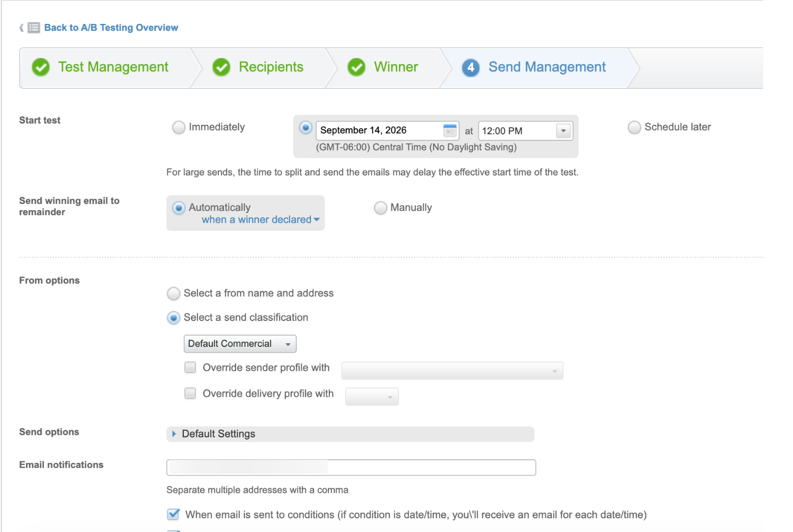793x532 pixels.
Task: Select Manually send winning email
Action: [380, 208]
